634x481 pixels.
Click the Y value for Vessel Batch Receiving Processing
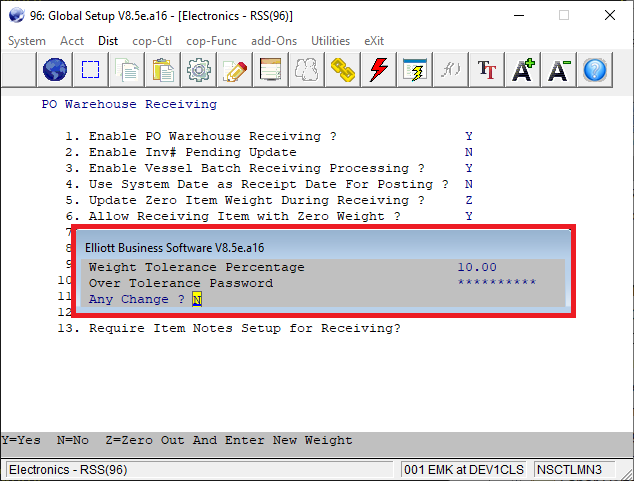(469, 168)
